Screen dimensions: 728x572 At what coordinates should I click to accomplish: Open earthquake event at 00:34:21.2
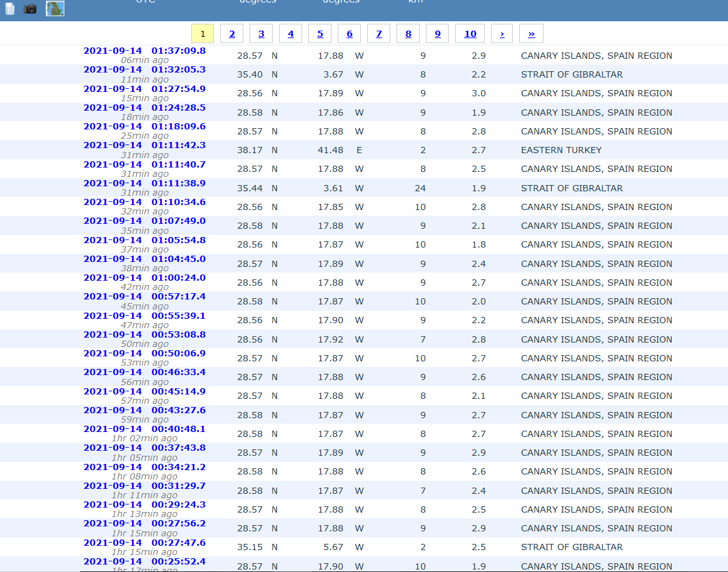tap(144, 467)
